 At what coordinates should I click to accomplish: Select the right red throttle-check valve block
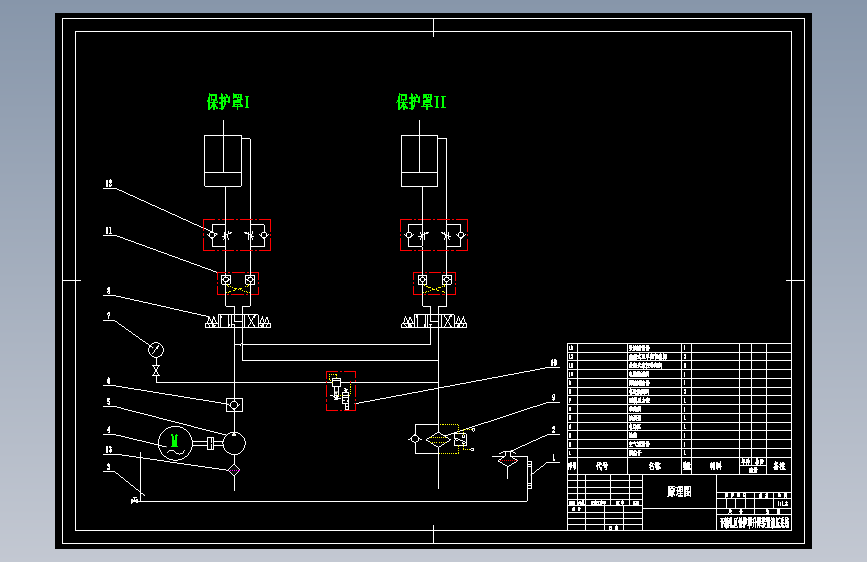click(x=434, y=235)
